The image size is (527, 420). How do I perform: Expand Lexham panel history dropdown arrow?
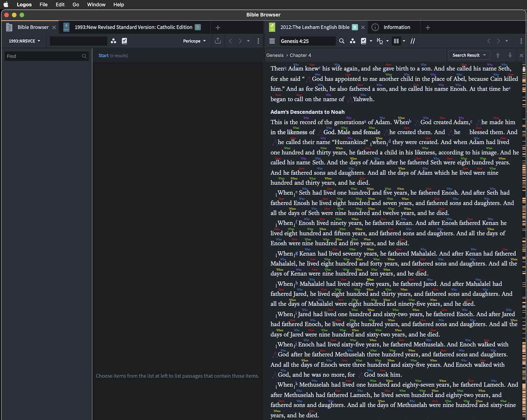click(x=507, y=41)
